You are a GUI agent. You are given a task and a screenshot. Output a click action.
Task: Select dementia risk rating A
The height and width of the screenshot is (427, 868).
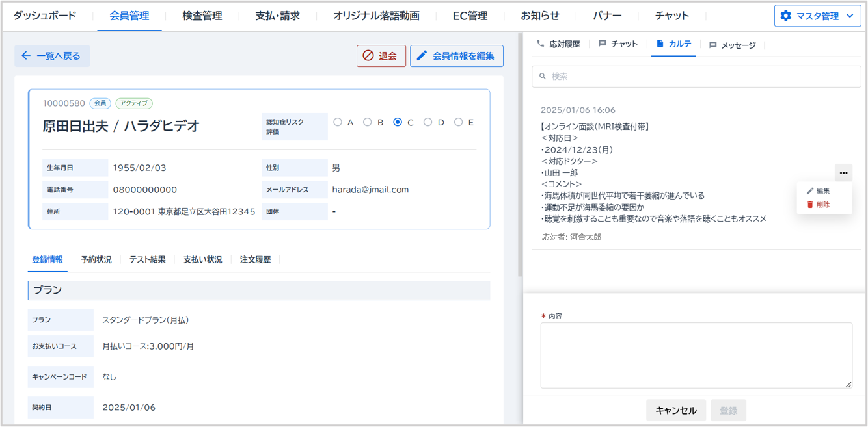338,122
